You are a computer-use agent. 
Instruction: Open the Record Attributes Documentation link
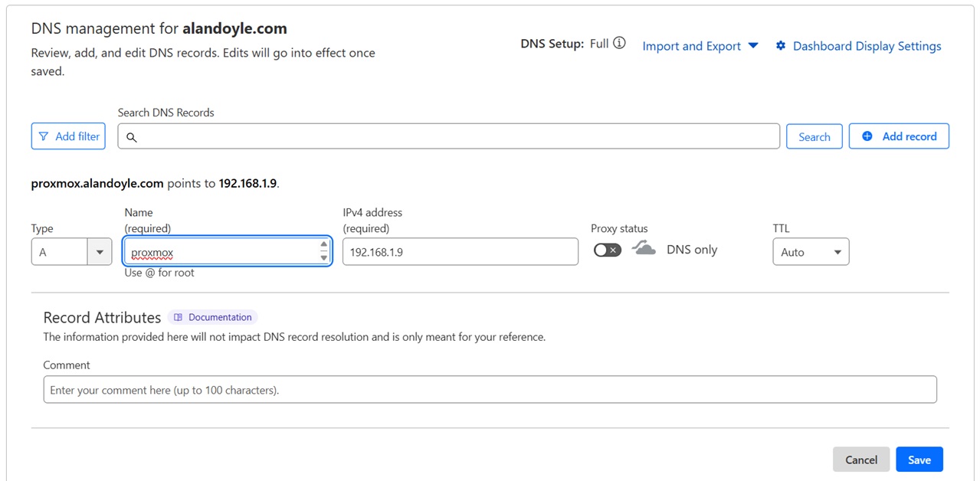click(x=213, y=317)
